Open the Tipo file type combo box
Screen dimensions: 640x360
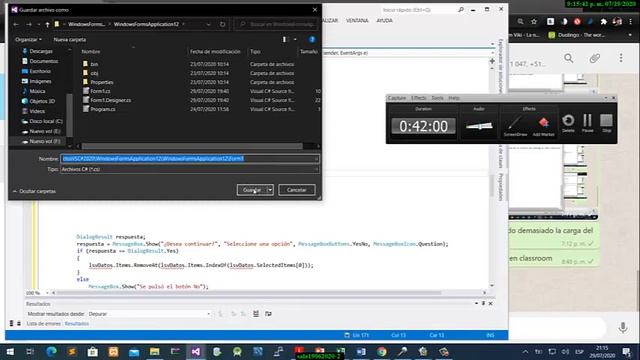(x=190, y=169)
